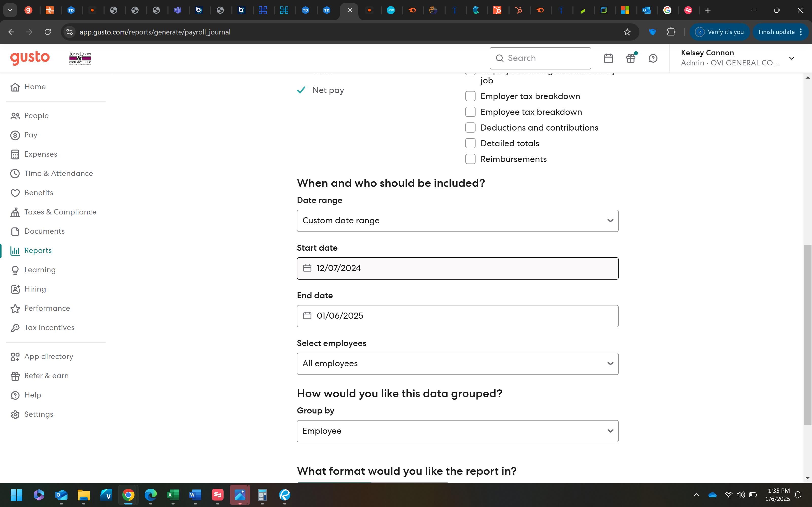Image resolution: width=812 pixels, height=507 pixels.
Task: Open the gift rewards icon in header
Action: tap(631, 58)
